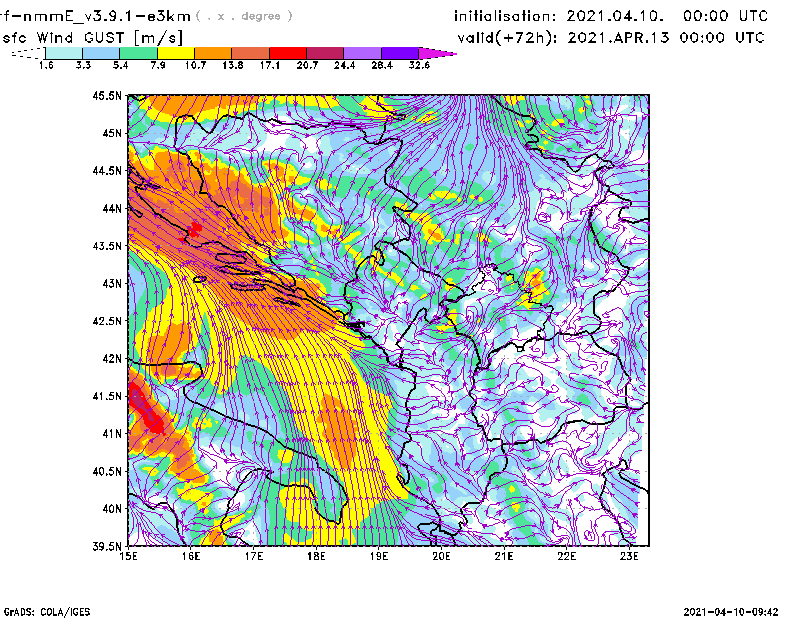Viewport: 800px width, 618px height.
Task: Click the legend value 24.4
Action: (344, 65)
